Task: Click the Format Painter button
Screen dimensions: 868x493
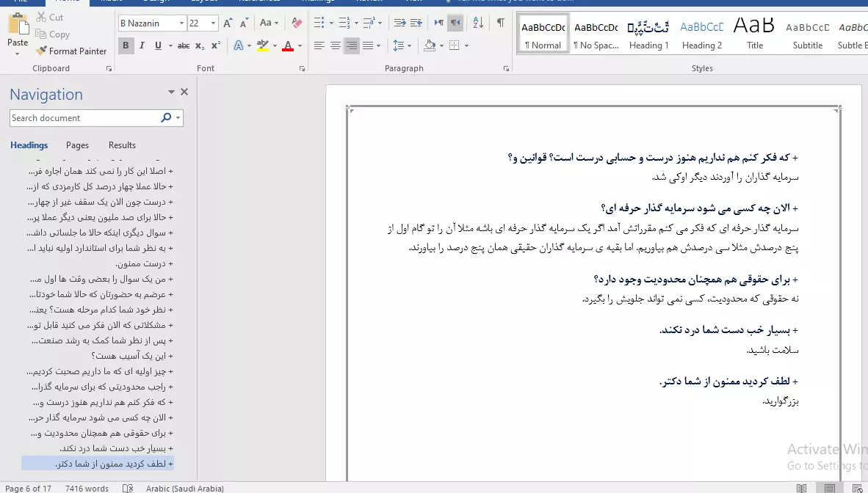Action: click(x=70, y=51)
